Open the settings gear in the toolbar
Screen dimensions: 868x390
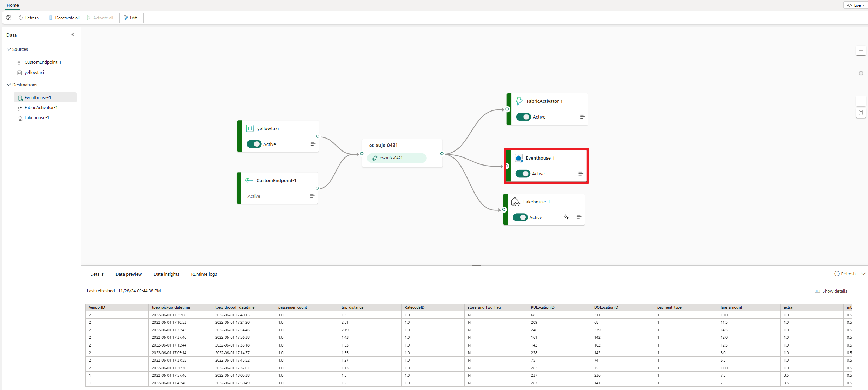coord(9,18)
